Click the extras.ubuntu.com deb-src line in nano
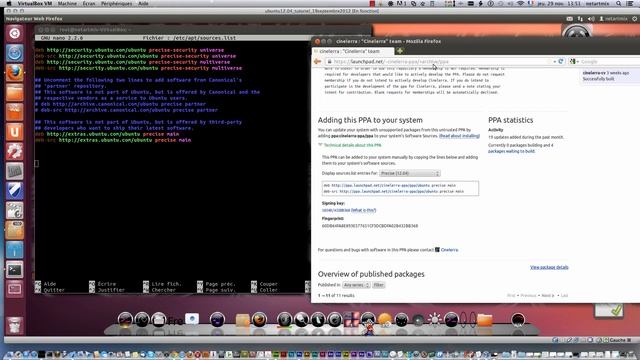The height and width of the screenshot is (360, 640). coord(113,140)
